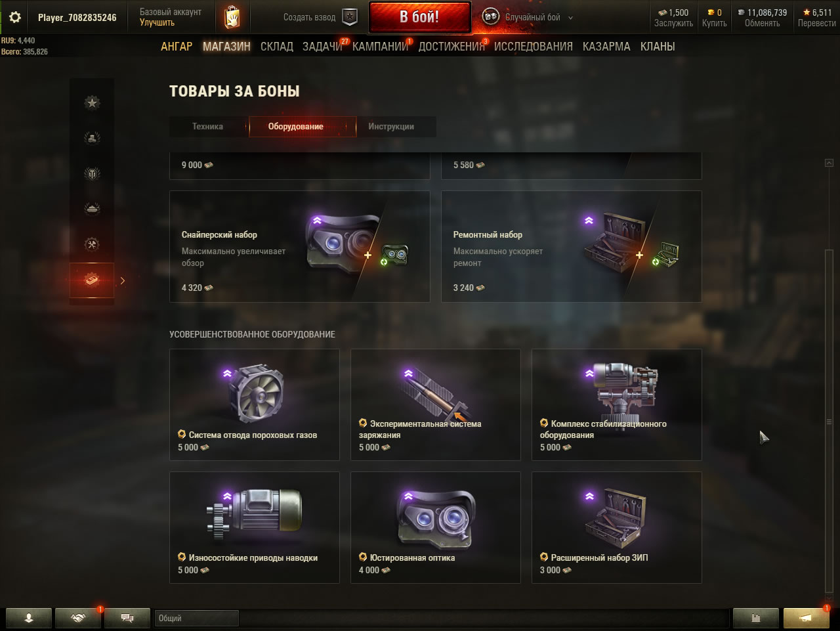Click the platoon shield star icon

pos(350,17)
